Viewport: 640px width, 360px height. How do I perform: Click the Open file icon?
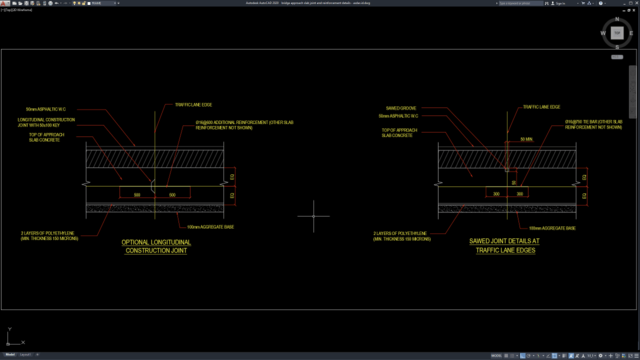(20, 3)
